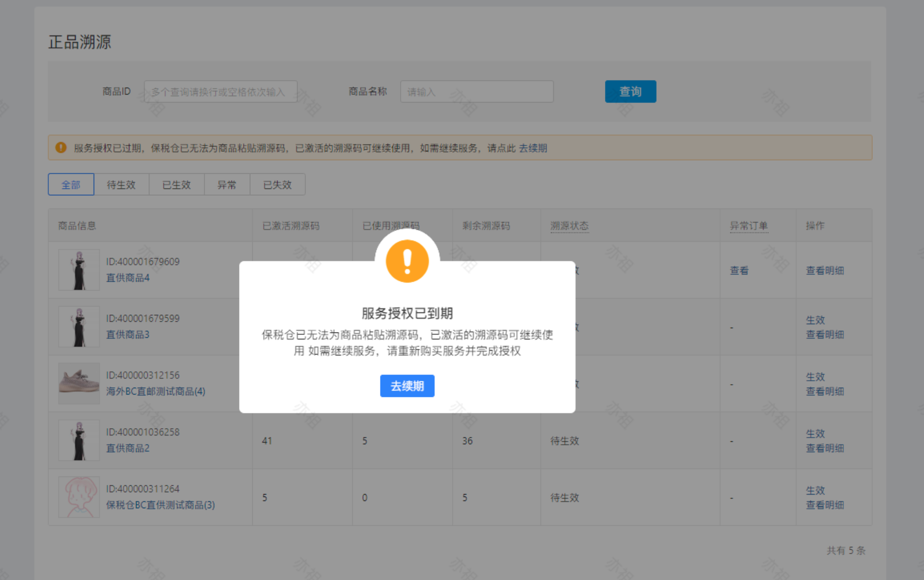
Task: Click 查看明细 for 保税仓BC直供测试商品(3)
Action: pyautogui.click(x=824, y=505)
